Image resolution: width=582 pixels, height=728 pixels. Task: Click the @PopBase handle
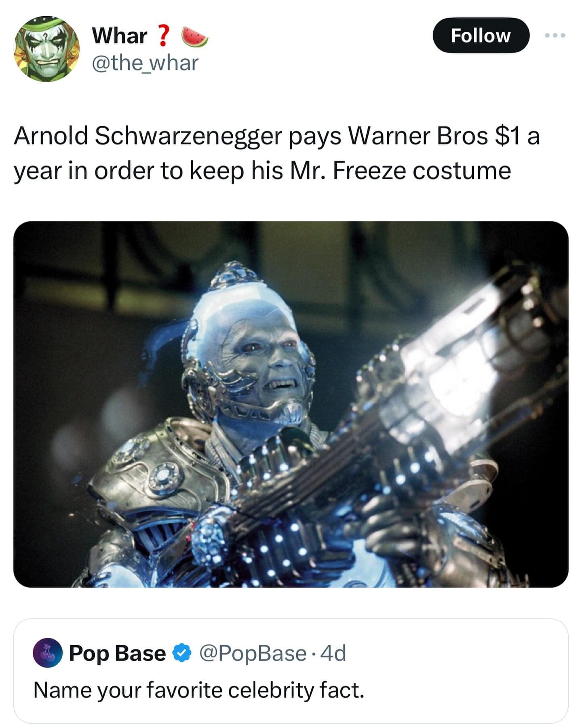[253, 653]
